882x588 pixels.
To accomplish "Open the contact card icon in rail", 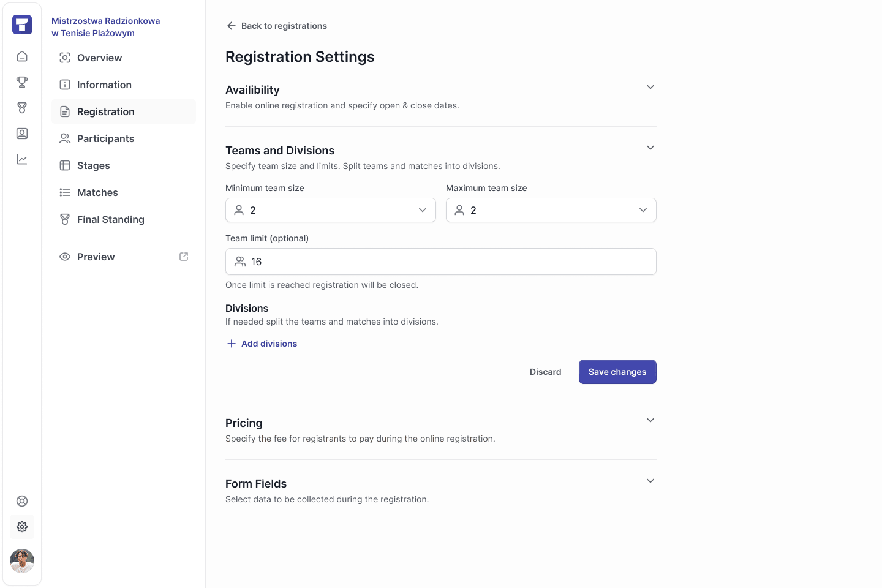I will 22,134.
